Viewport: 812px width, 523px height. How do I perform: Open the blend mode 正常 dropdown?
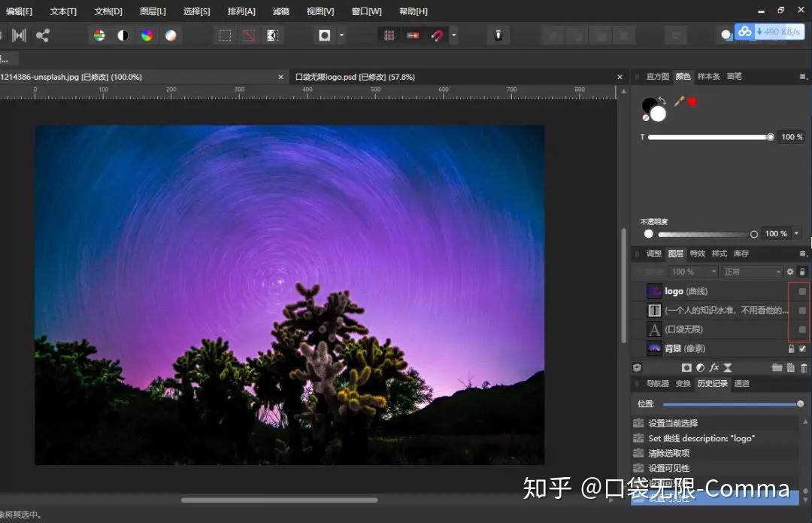752,272
